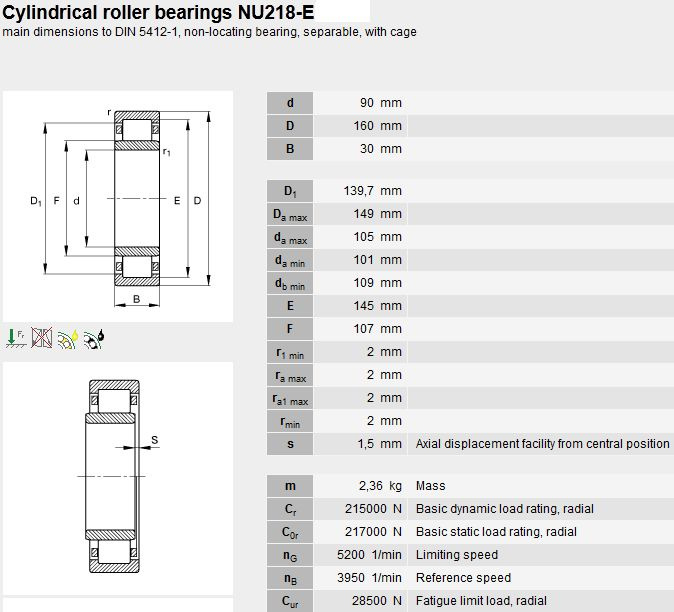
Task: Click the 'Fatigue limit load, radial' text
Action: pos(481,601)
